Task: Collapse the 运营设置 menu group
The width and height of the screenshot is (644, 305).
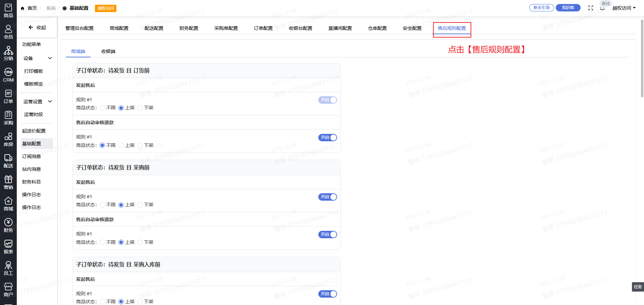Action: [37, 102]
